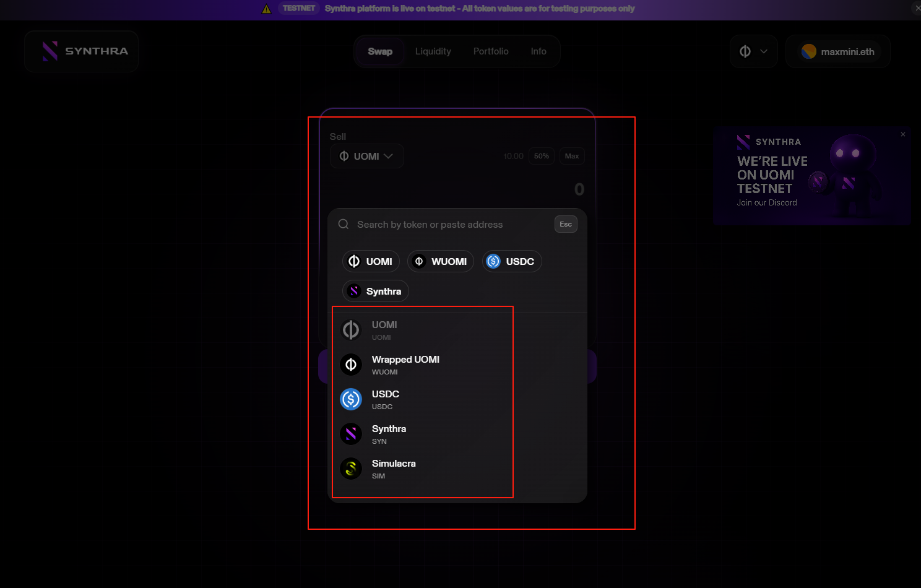Click the Synthra logo in header
This screenshot has width=921, height=588.
pos(81,51)
